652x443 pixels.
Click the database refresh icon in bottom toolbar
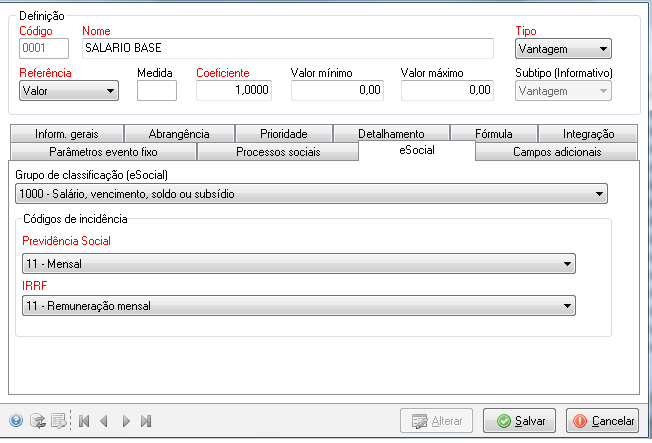[x=37, y=421]
